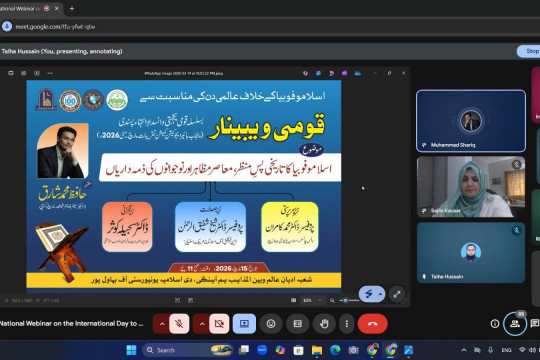Open meeting details info icon
The image size is (540, 360).
[x=495, y=323]
